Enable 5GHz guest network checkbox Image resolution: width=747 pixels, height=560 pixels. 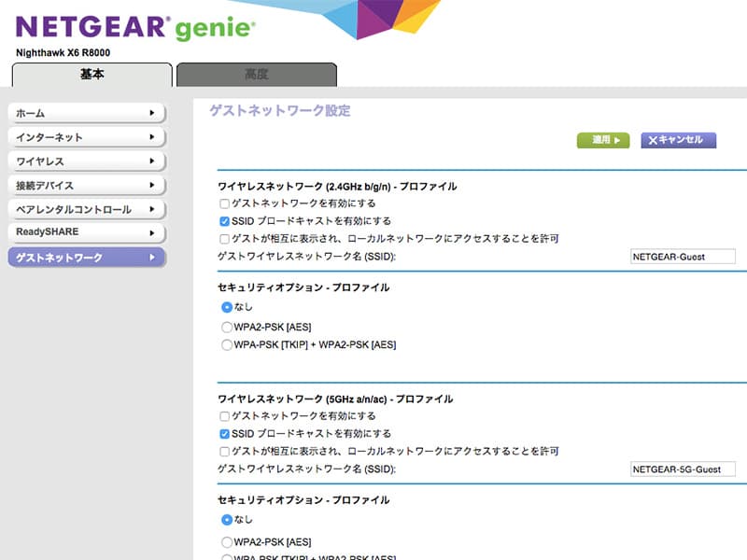tap(224, 416)
